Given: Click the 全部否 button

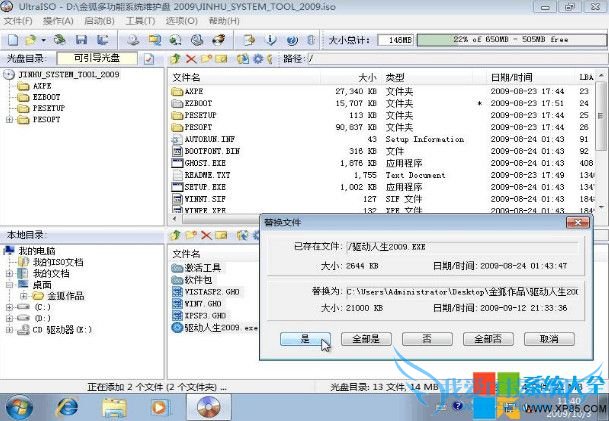Looking at the screenshot, I should click(x=488, y=339).
